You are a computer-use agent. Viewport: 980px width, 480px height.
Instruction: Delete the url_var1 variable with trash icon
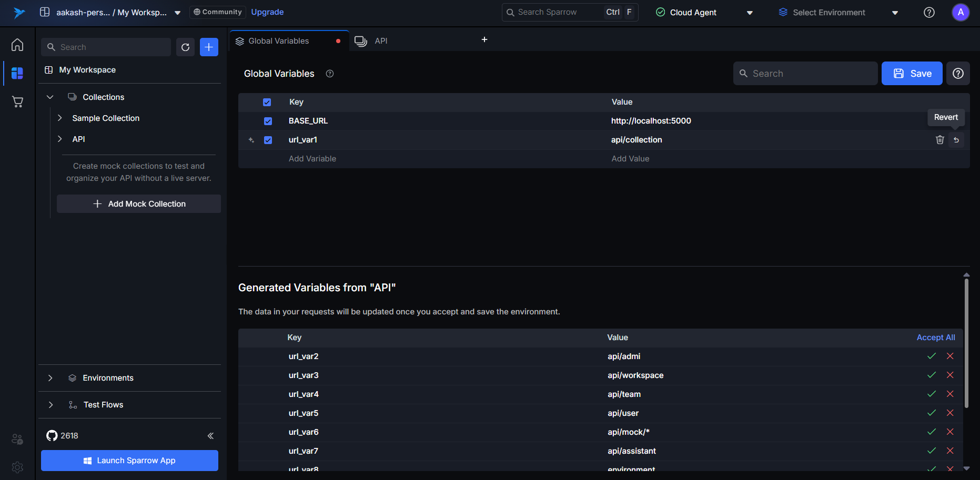940,140
